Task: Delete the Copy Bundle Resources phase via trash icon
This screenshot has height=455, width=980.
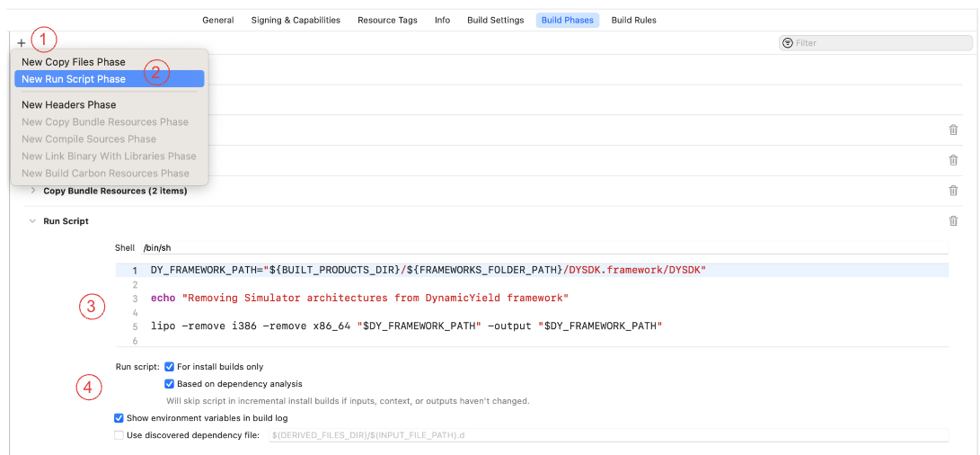Action: [953, 191]
